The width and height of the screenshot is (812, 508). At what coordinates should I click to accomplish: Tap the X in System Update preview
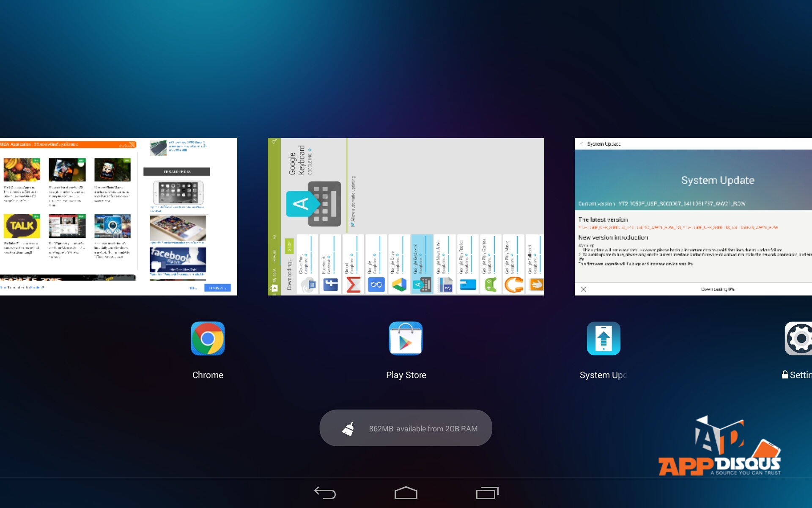[584, 289]
